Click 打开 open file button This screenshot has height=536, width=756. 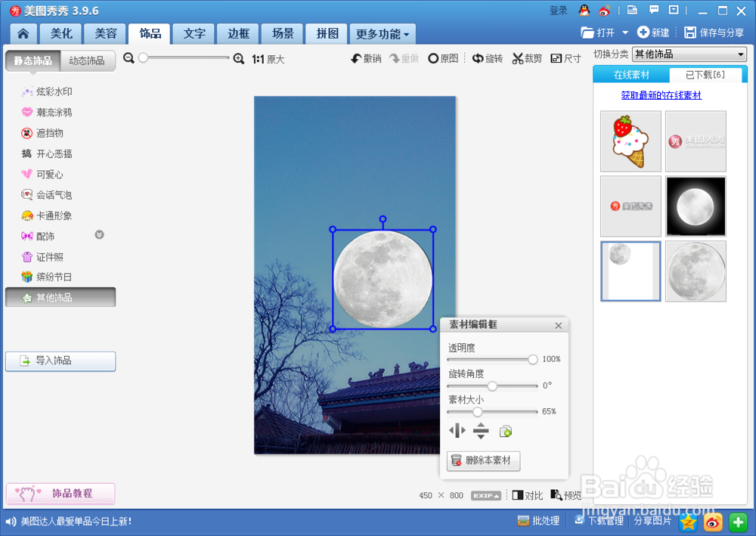pos(598,33)
